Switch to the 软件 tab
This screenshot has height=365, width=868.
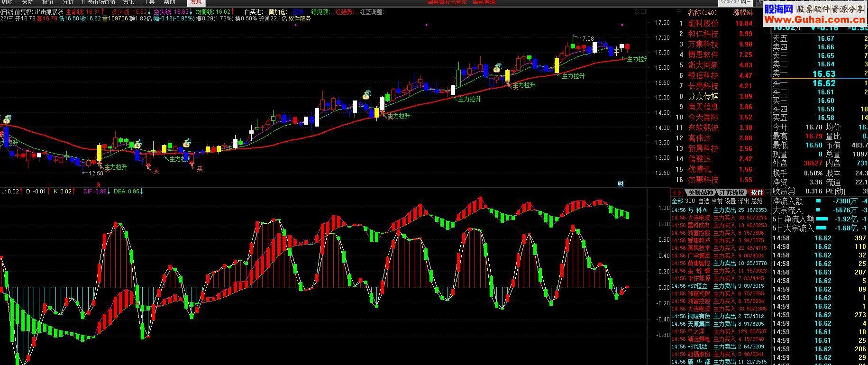pos(757,192)
